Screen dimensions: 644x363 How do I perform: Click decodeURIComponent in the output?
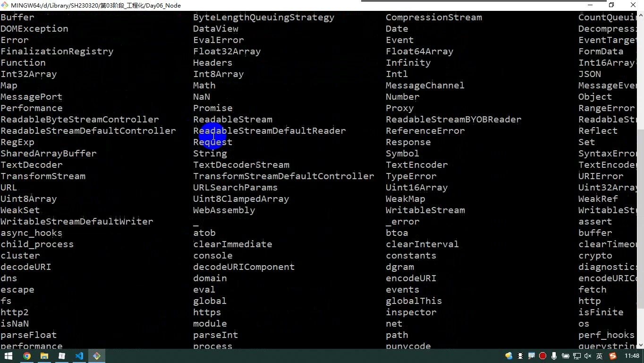pyautogui.click(x=244, y=267)
